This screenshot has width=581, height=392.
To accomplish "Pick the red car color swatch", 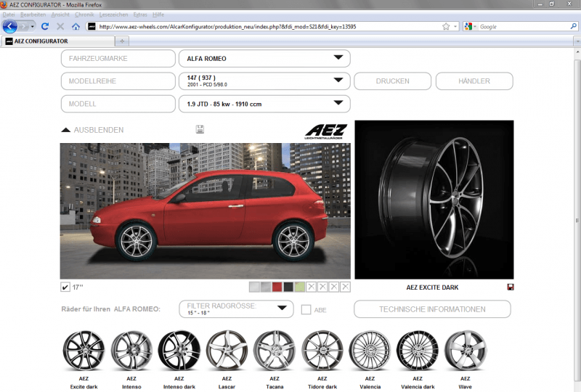I will (277, 287).
